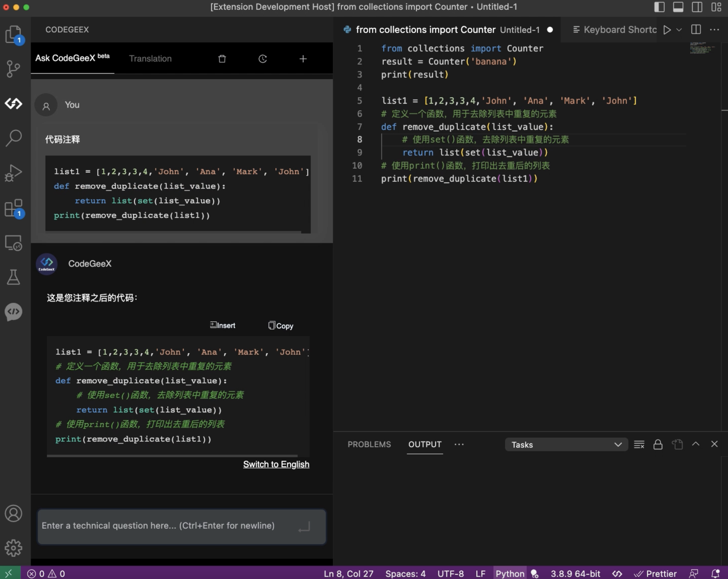Maximize panel size with chevron up
This screenshot has height=579, width=728.
696,444
